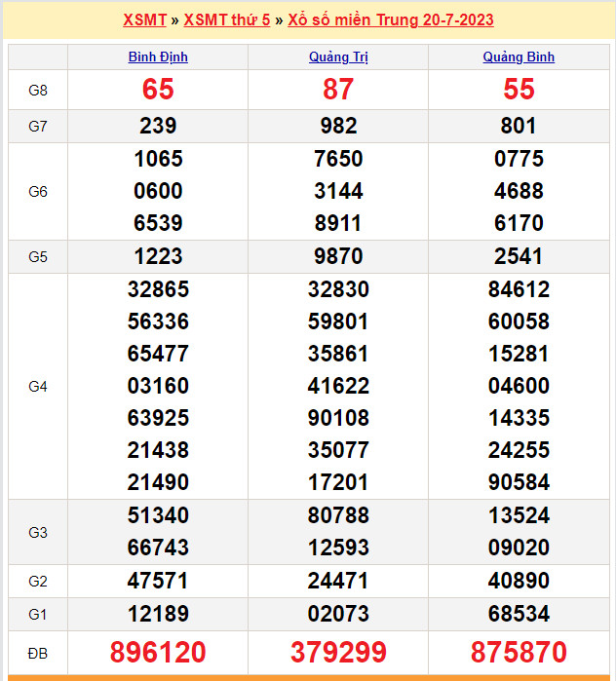
Task: Click Quảng Bình special prize 875870
Action: click(519, 652)
